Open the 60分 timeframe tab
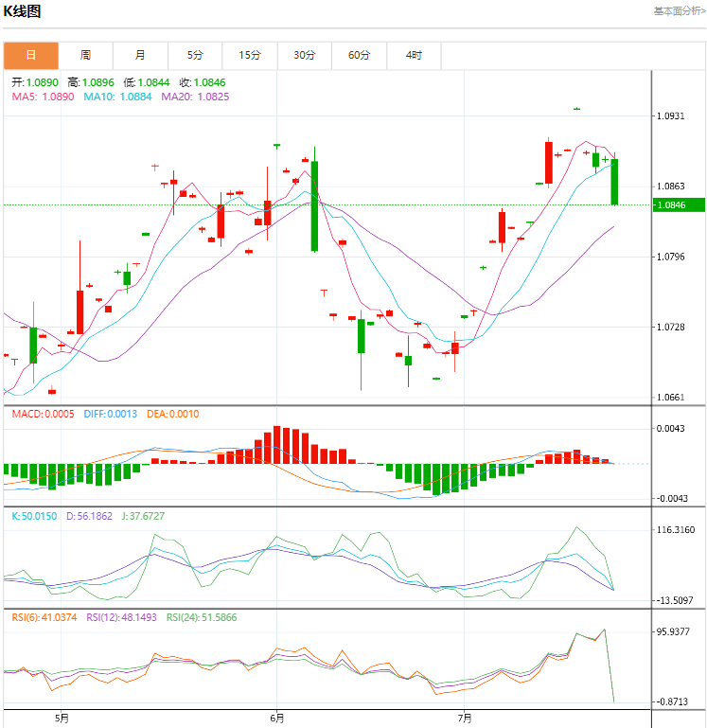The width and height of the screenshot is (707, 728). pyautogui.click(x=360, y=55)
